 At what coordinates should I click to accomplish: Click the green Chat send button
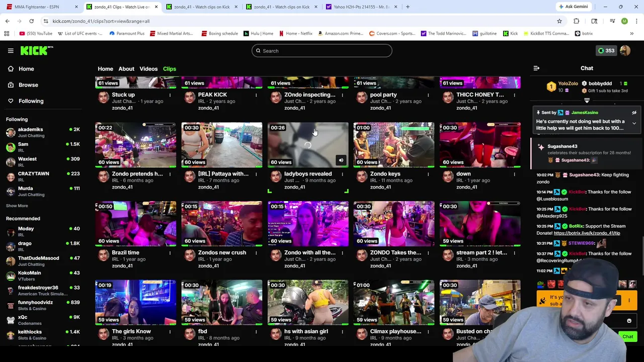[x=627, y=337]
